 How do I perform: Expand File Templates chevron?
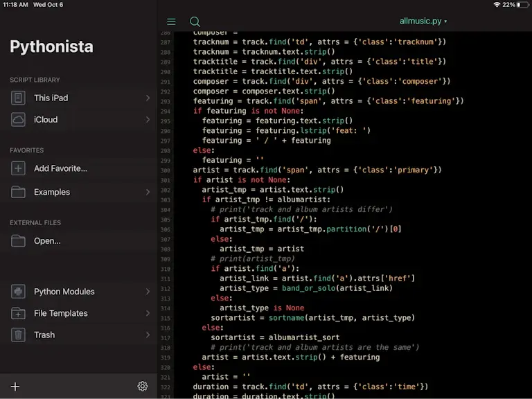point(148,313)
